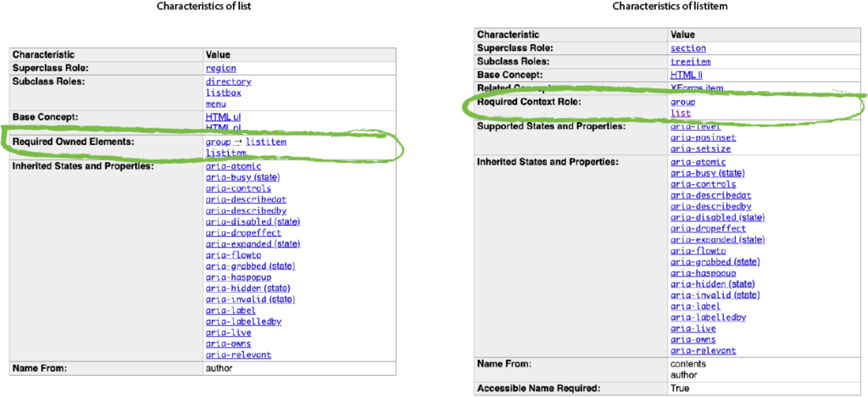Open aria-haspopup in the list table
This screenshot has height=397, width=868.
point(238,277)
